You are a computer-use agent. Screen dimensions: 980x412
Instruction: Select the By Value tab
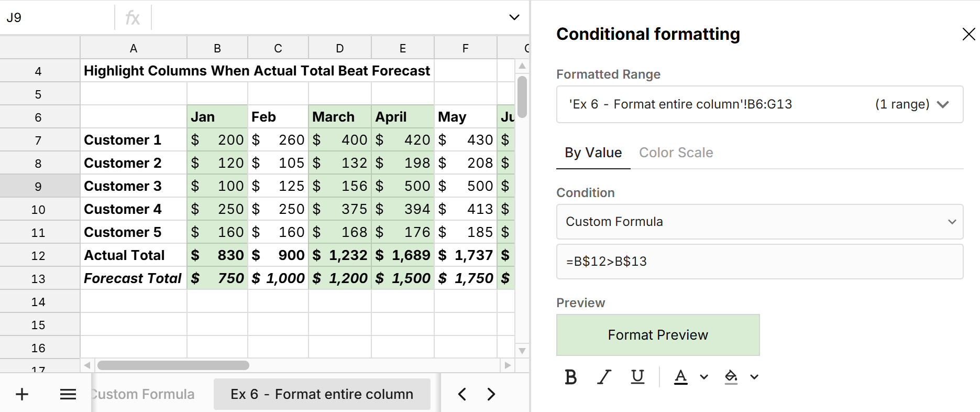[593, 153]
